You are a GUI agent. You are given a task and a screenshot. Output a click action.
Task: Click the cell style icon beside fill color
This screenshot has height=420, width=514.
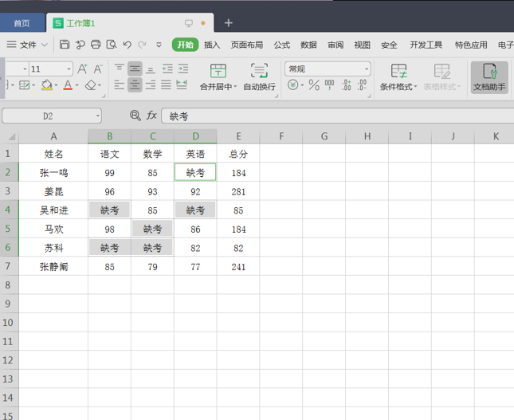(24, 85)
